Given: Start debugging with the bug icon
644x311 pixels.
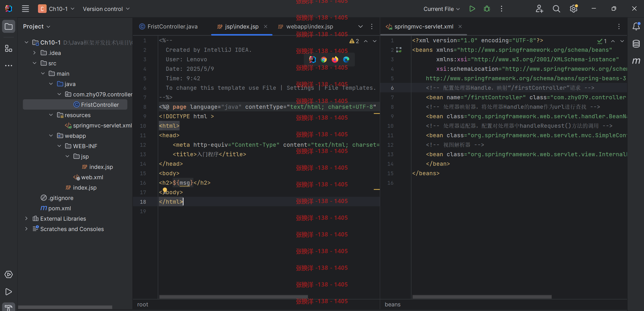Looking at the screenshot, I should click(x=487, y=9).
